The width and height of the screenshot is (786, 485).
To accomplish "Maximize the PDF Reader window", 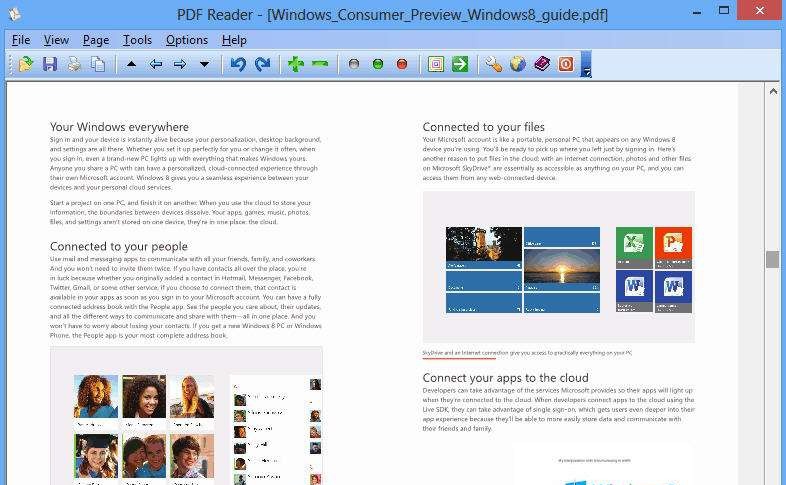I will 723,10.
